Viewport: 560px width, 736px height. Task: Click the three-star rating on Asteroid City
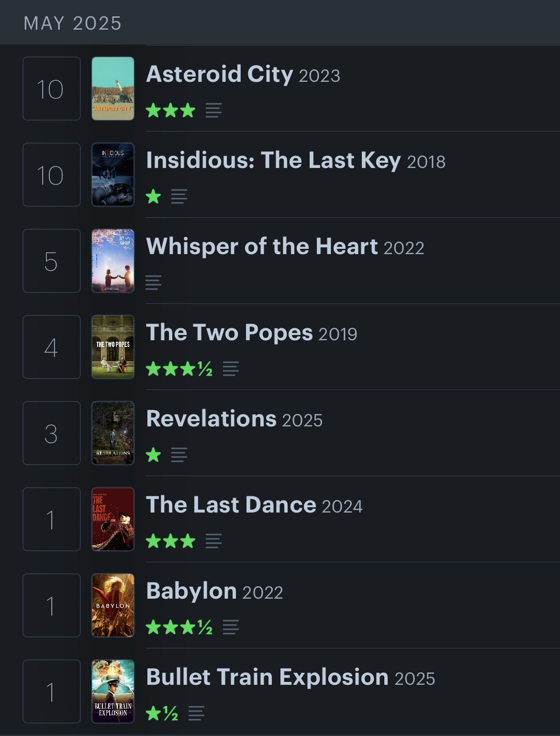(170, 111)
